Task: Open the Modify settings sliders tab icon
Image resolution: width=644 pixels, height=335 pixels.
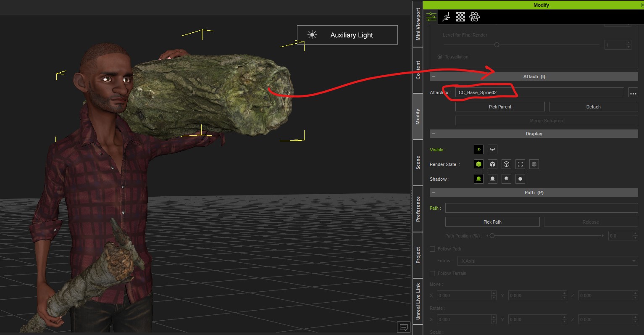Action: point(431,17)
